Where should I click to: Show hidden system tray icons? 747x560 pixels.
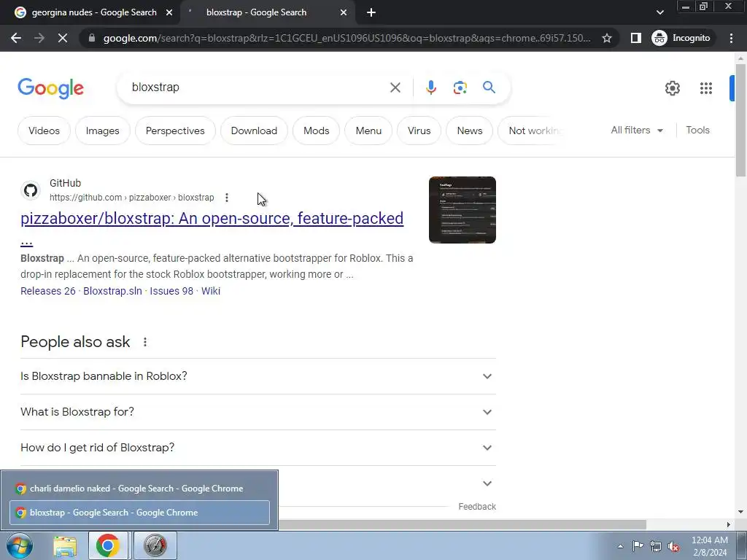(620, 546)
